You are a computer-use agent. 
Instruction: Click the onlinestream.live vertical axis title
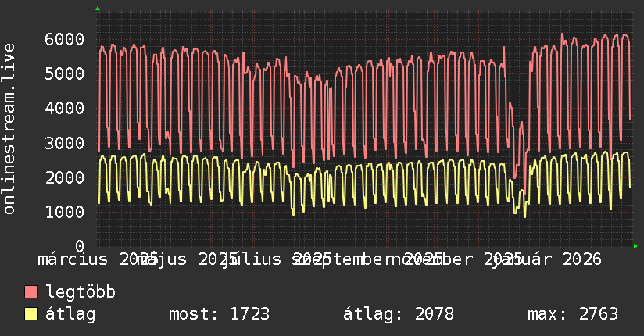[x=9, y=129]
